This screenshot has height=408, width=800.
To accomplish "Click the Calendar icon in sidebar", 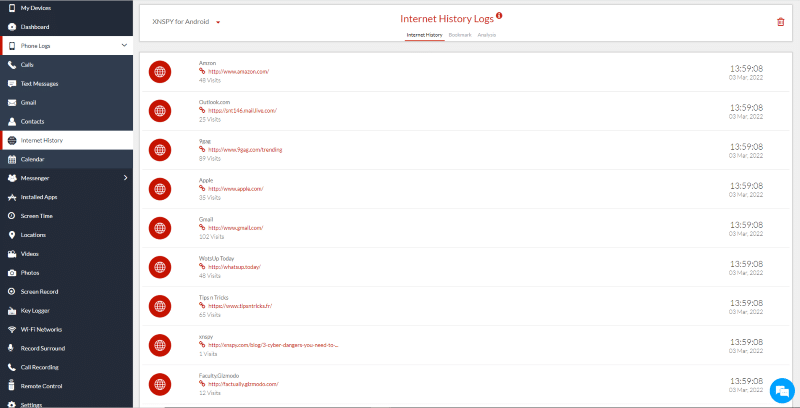I will coord(12,159).
